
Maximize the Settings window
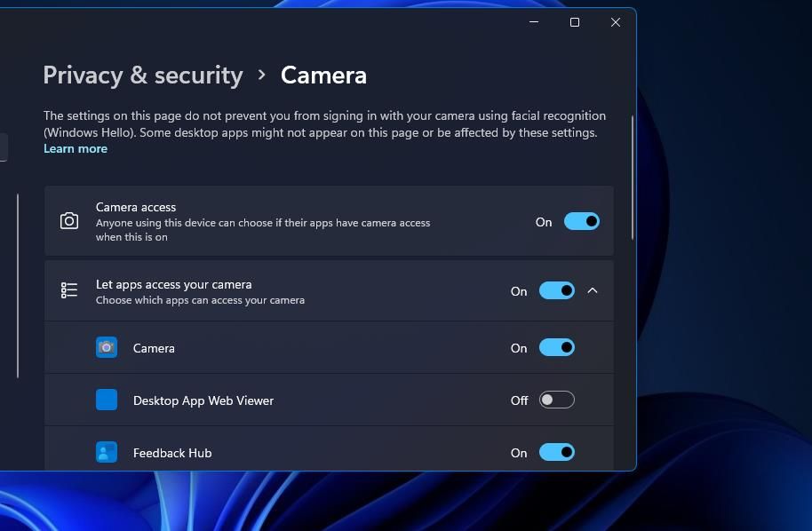(x=574, y=21)
